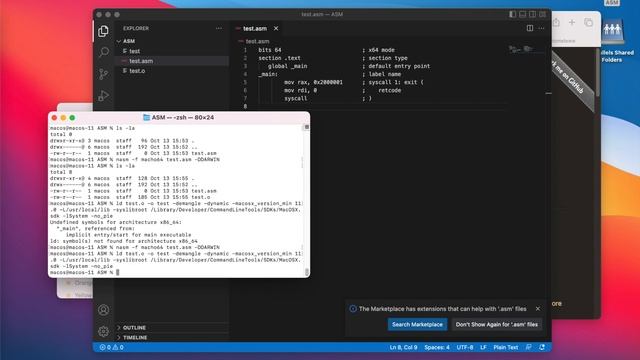Viewport: 640px width, 360px height.
Task: Click the Terminal window scrollbar
Action: click(307, 200)
